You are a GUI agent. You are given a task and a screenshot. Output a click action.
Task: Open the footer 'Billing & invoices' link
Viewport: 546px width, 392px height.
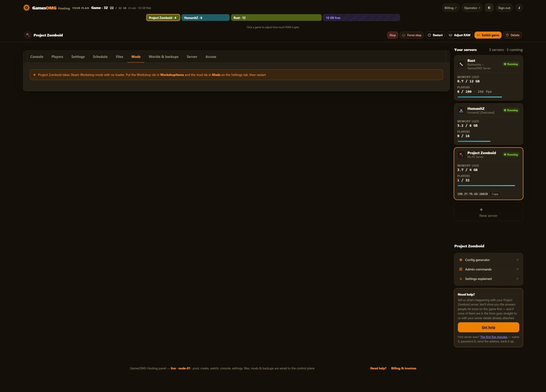click(403, 368)
